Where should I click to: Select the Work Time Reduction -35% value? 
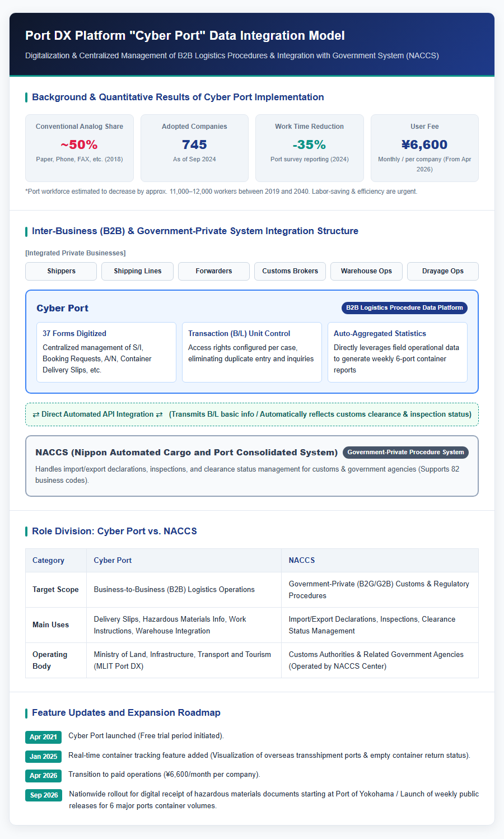click(x=310, y=145)
